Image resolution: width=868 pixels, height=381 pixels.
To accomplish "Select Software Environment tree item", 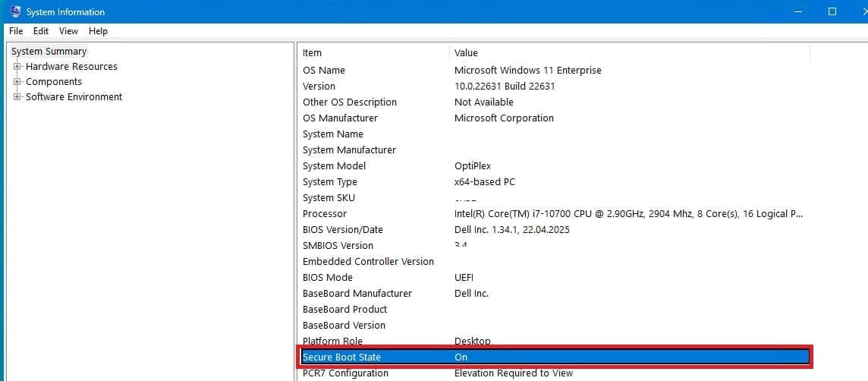I will [74, 97].
